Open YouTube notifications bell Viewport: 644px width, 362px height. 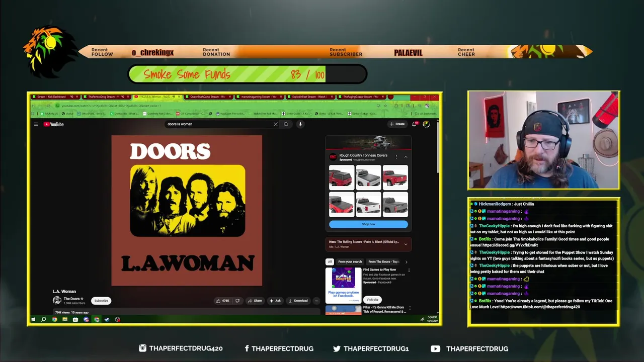[x=415, y=124]
